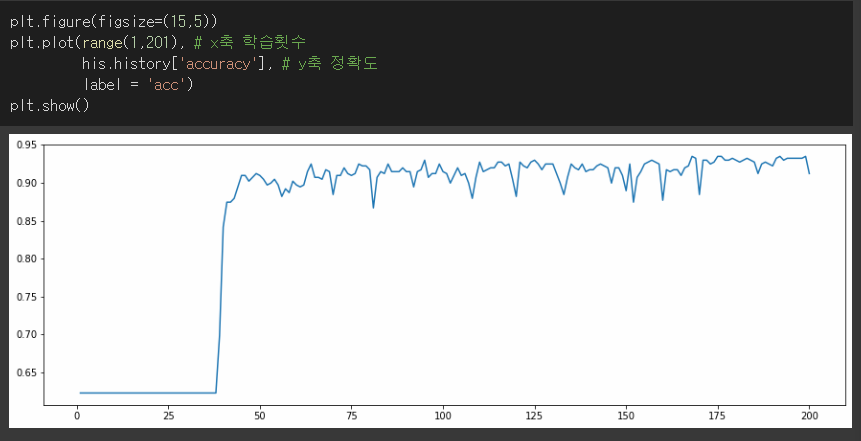Click the 150 x-axis tick label
Image resolution: width=861 pixels, height=441 pixels.
pyautogui.click(x=626, y=416)
